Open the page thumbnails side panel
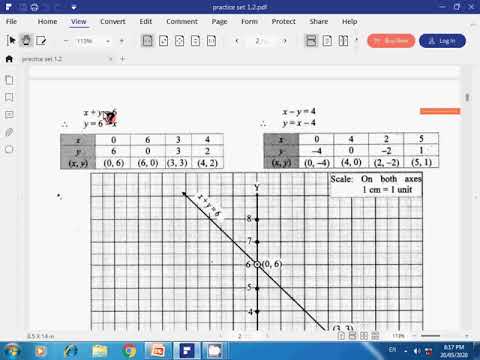The height and width of the screenshot is (360, 480). click(9, 80)
